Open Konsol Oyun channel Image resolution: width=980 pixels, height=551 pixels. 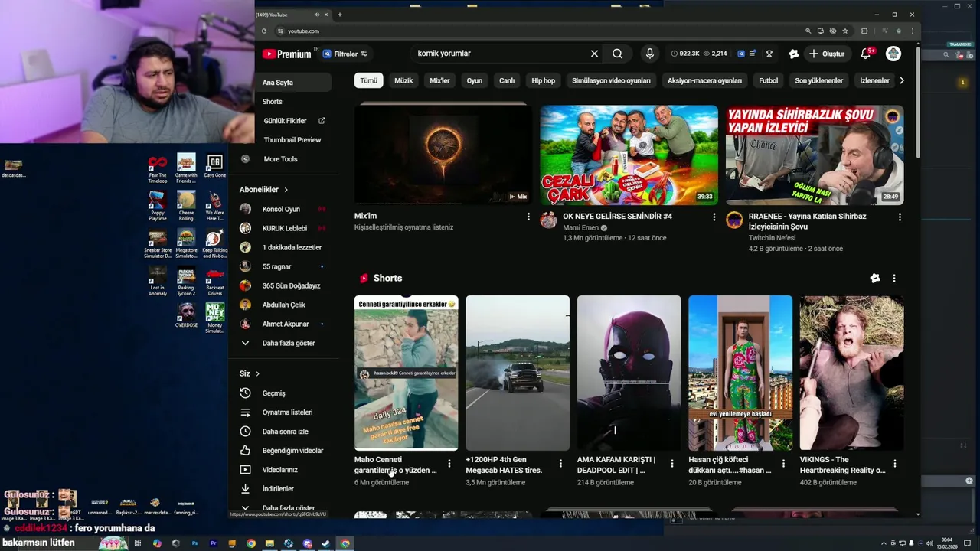tap(281, 209)
